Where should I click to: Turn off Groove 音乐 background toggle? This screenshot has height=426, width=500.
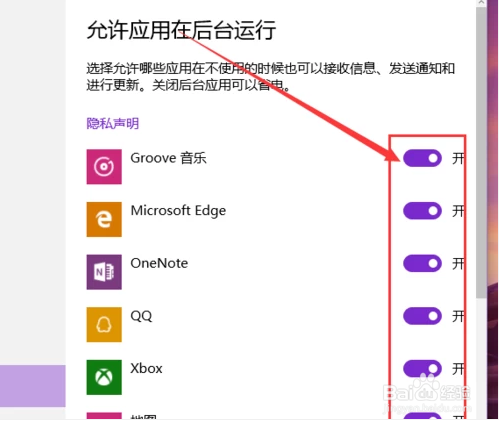[422, 158]
